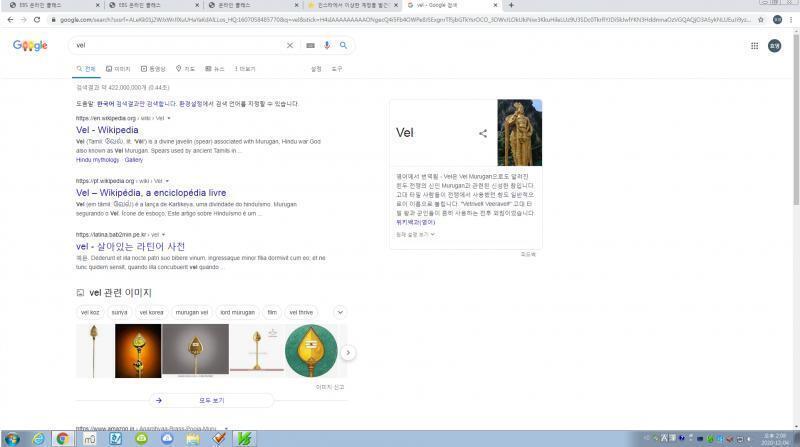Open orange-background vel image thumbnail
The image size is (800, 447).
pyautogui.click(x=138, y=351)
